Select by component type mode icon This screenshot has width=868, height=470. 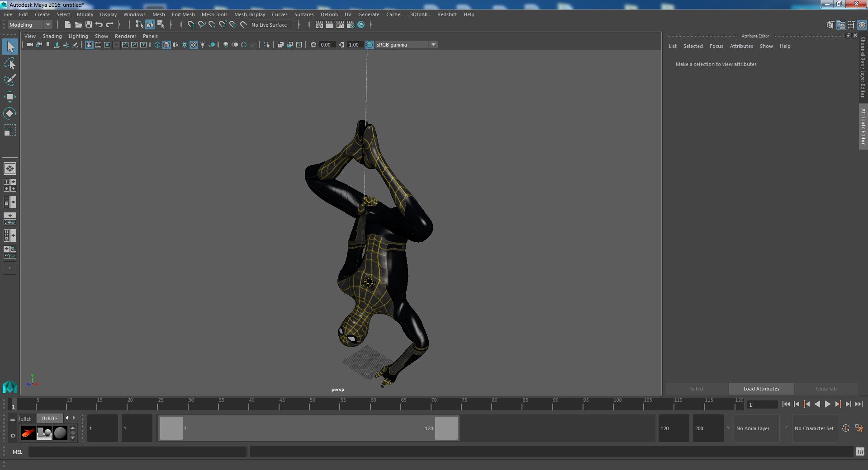pos(161,25)
